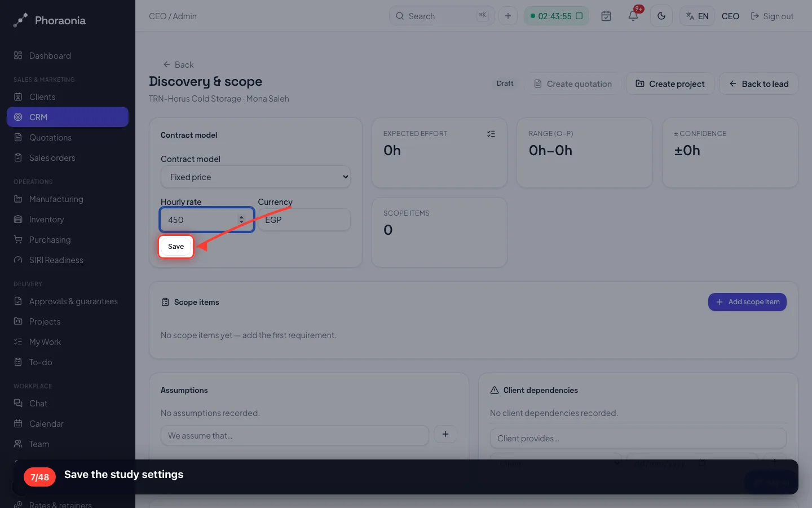812x508 pixels.
Task: Click the CEO / Admin breadcrumb
Action: point(173,16)
